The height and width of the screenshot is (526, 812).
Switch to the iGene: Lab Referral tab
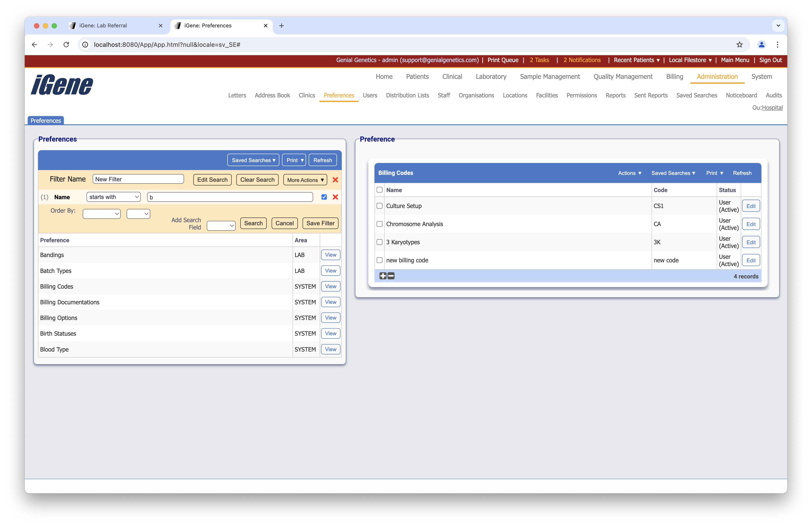tap(103, 26)
